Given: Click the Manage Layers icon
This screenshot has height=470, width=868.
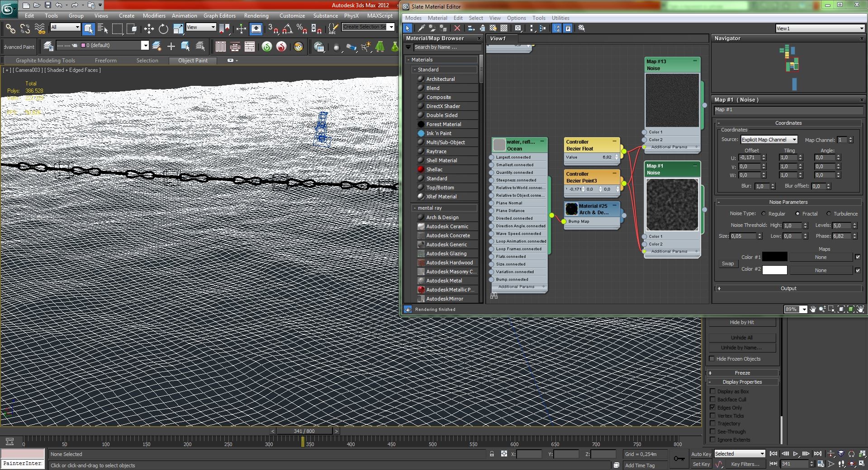Looking at the screenshot, I should point(48,46).
